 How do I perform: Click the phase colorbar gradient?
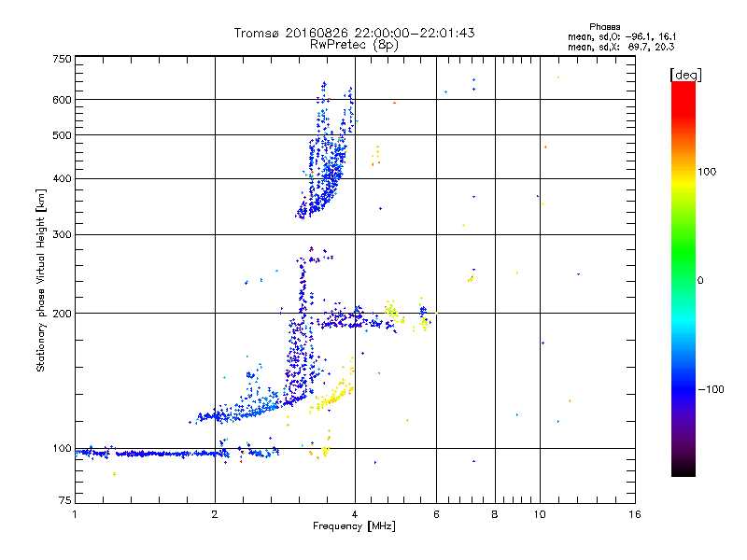[x=684, y=279]
